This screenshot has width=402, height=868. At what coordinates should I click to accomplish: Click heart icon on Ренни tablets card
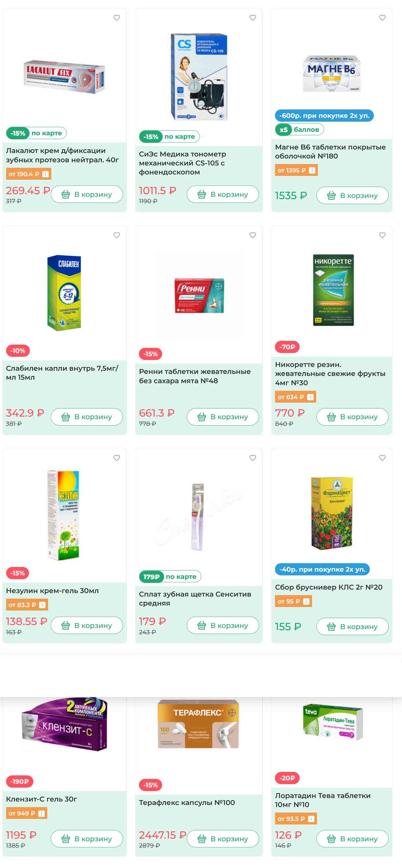pyautogui.click(x=253, y=235)
